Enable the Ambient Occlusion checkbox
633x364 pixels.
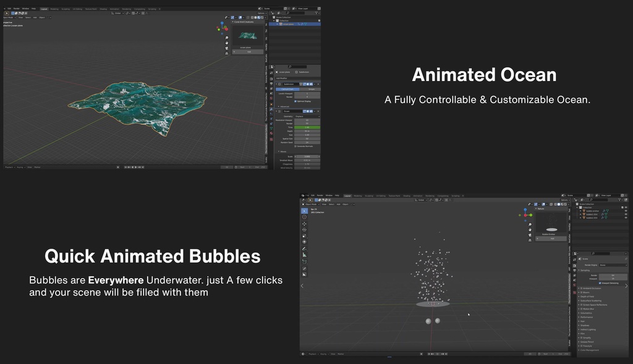(x=581, y=288)
